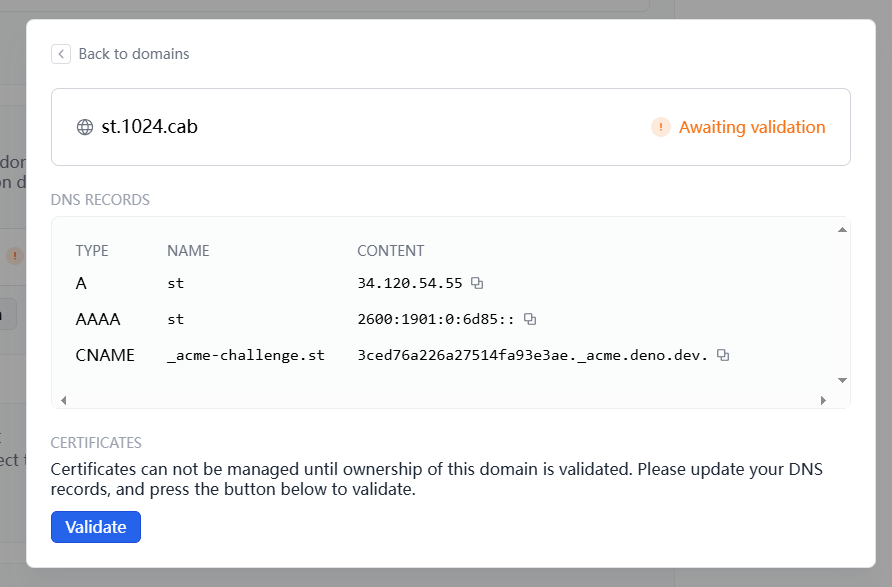
Task: Go back to domains list
Action: coord(133,54)
